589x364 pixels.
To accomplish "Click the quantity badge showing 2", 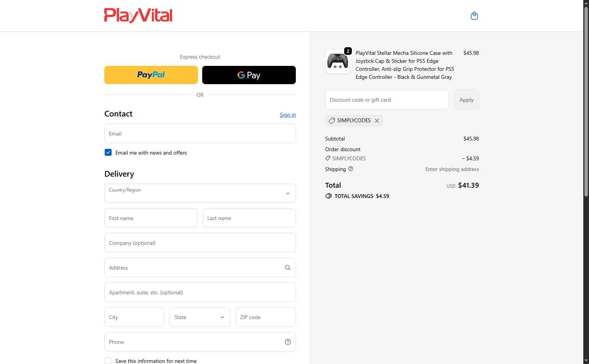I will 348,51.
